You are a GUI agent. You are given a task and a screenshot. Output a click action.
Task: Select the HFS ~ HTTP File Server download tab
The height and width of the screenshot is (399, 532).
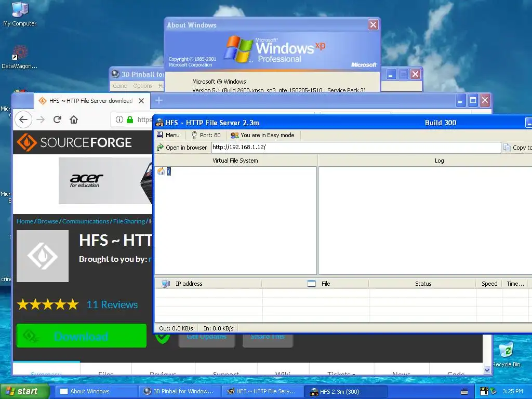coord(91,101)
